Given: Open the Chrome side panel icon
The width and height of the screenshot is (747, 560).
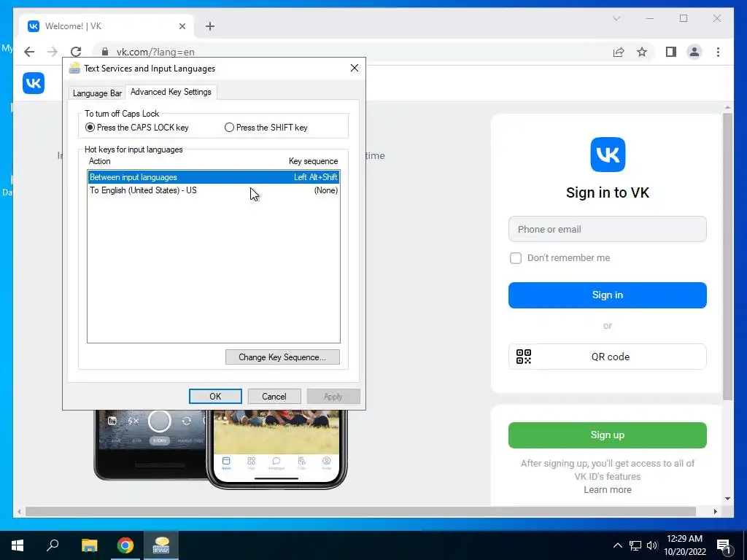Looking at the screenshot, I should [671, 52].
